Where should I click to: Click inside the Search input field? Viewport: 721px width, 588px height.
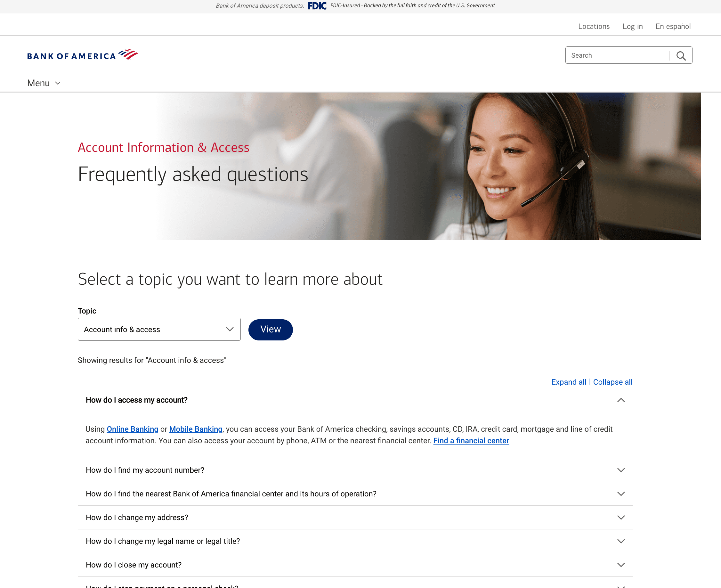pos(617,55)
